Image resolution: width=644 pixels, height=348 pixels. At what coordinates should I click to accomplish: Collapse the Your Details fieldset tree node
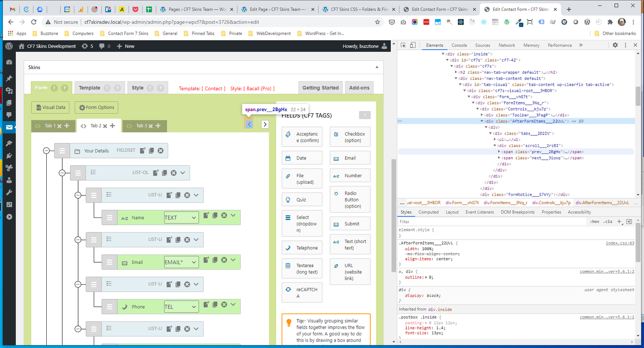(x=46, y=151)
